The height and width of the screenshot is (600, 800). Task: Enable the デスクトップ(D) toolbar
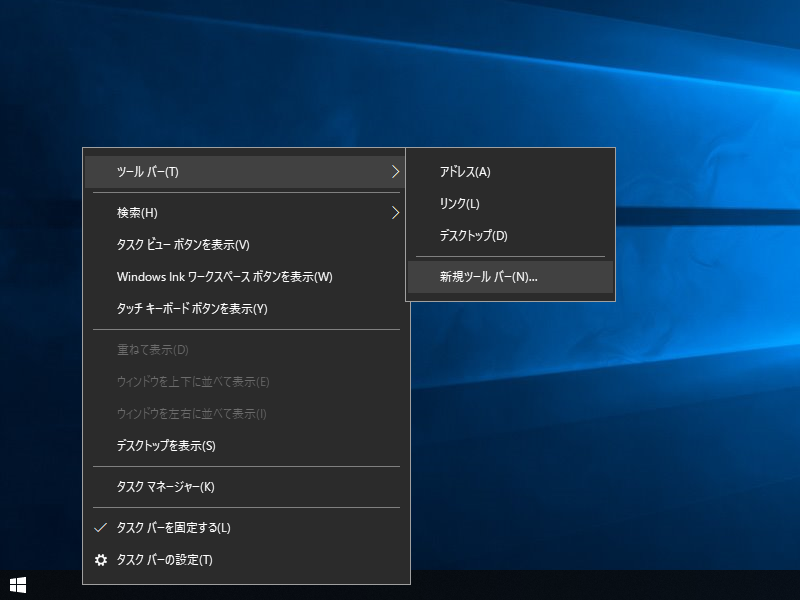(x=510, y=236)
